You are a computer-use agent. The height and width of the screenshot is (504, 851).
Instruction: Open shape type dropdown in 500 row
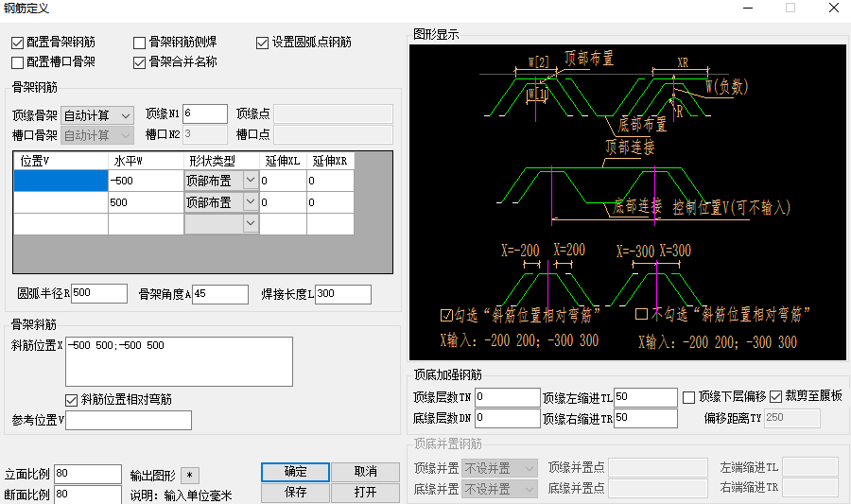pyautogui.click(x=251, y=201)
